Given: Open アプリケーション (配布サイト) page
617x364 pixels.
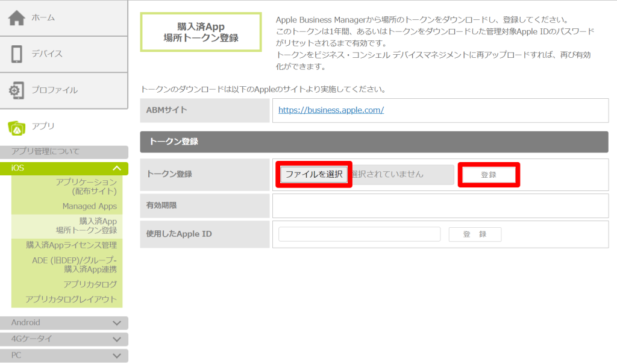Looking at the screenshot, I should pos(86,187).
